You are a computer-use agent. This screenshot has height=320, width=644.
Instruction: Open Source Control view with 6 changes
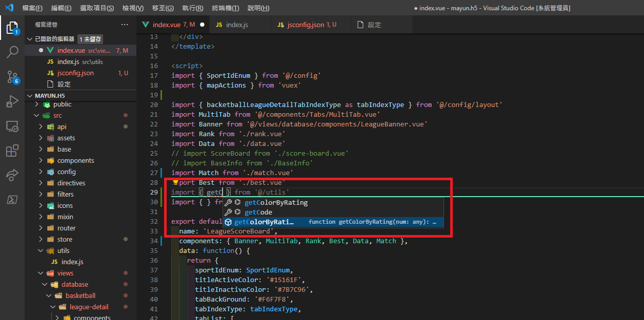(12, 77)
